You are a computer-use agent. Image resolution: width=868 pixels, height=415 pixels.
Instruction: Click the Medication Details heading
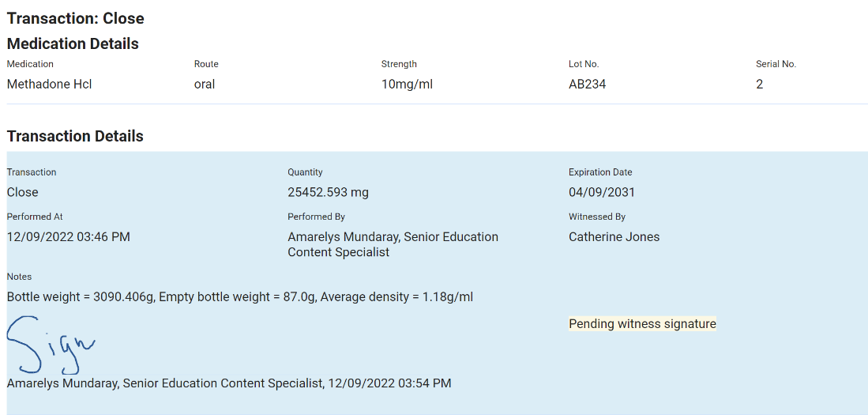(73, 43)
